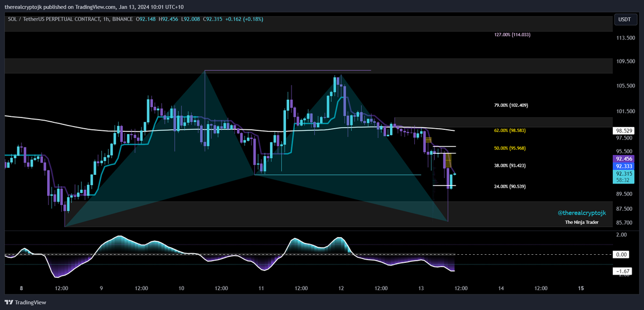Click the 105.500 price axis label
The height and width of the screenshot is (310, 644).
(x=626, y=86)
